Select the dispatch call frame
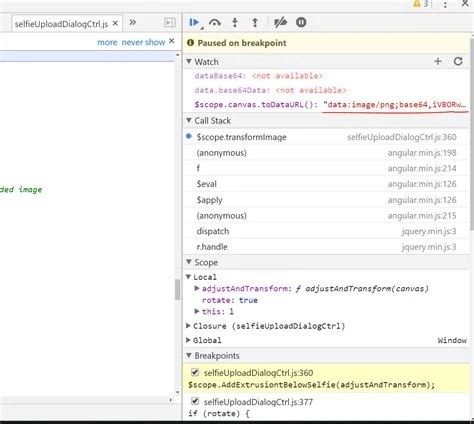474x424 pixels. coord(326,231)
